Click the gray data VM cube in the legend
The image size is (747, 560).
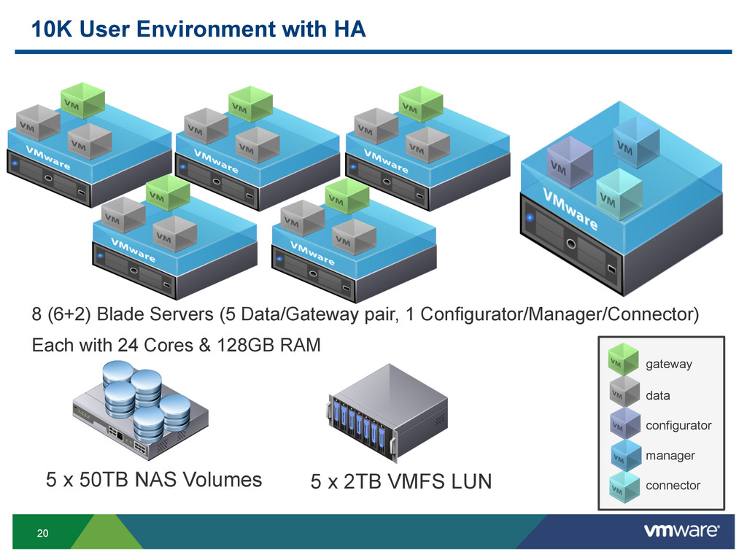point(624,392)
